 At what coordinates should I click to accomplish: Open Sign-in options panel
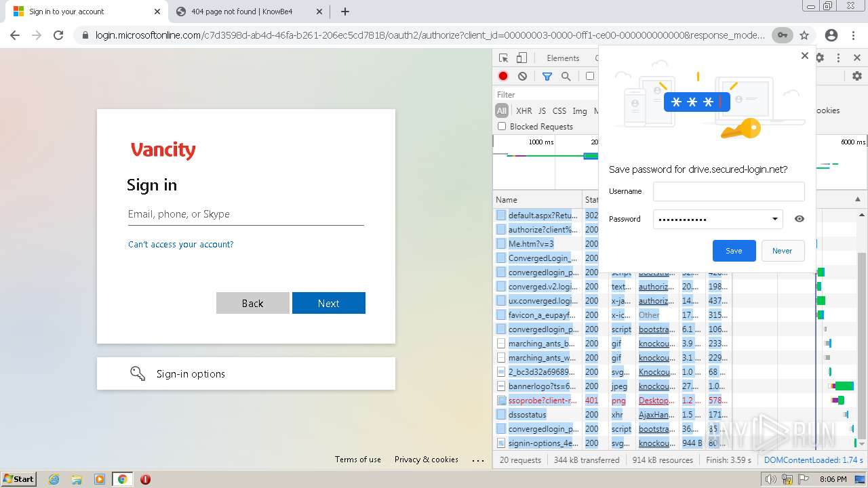246,373
